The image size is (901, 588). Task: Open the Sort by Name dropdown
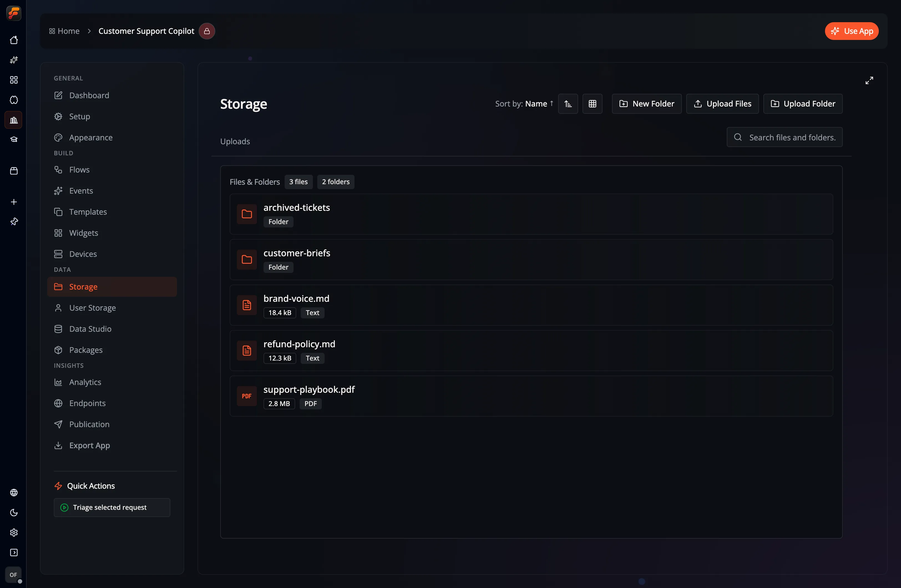click(x=524, y=104)
